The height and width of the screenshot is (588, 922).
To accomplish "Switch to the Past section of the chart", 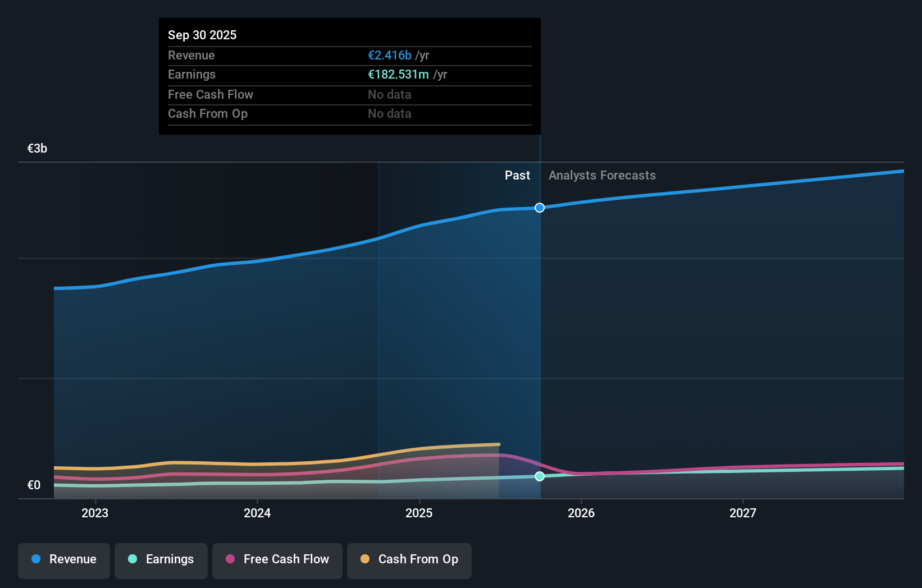I will pos(517,175).
